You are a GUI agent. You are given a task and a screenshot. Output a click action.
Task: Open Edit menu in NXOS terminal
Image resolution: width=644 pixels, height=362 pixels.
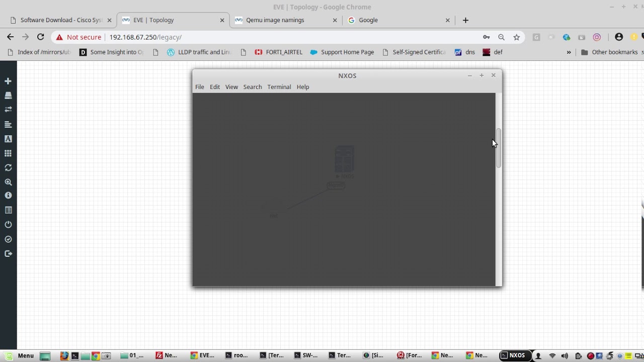click(x=215, y=87)
